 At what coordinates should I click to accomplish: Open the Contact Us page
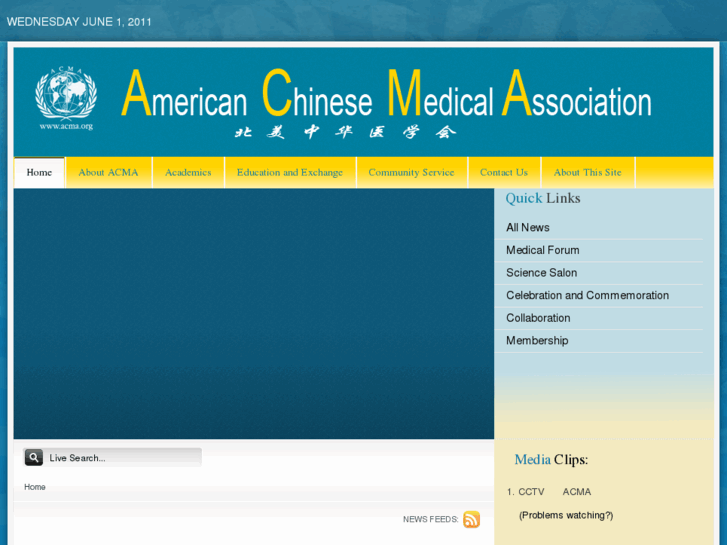504,173
